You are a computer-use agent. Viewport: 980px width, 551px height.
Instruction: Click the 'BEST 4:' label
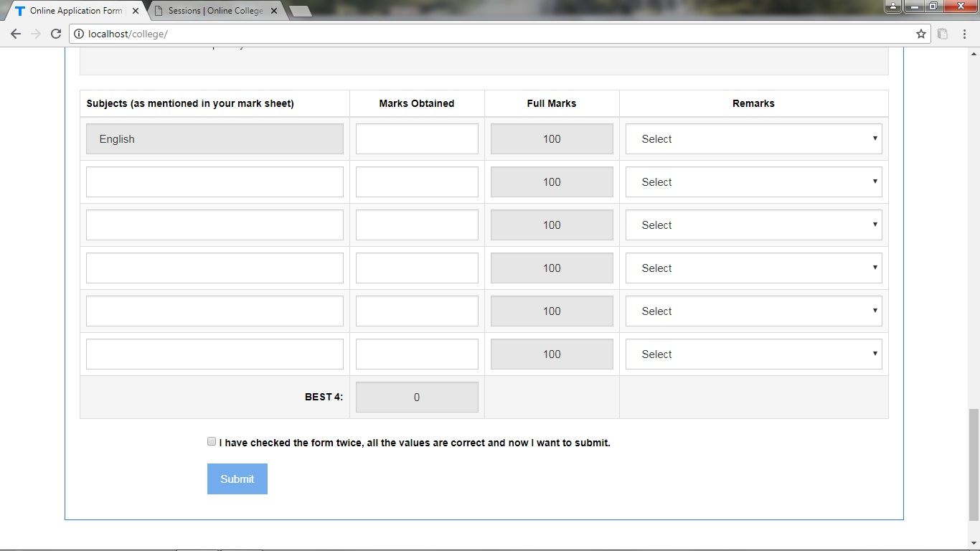324,397
